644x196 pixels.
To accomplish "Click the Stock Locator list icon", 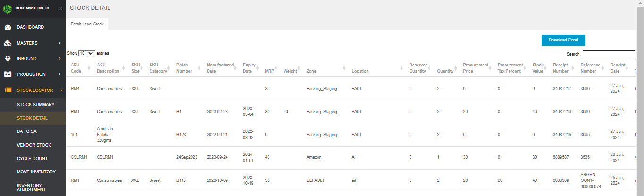I will pos(8,90).
